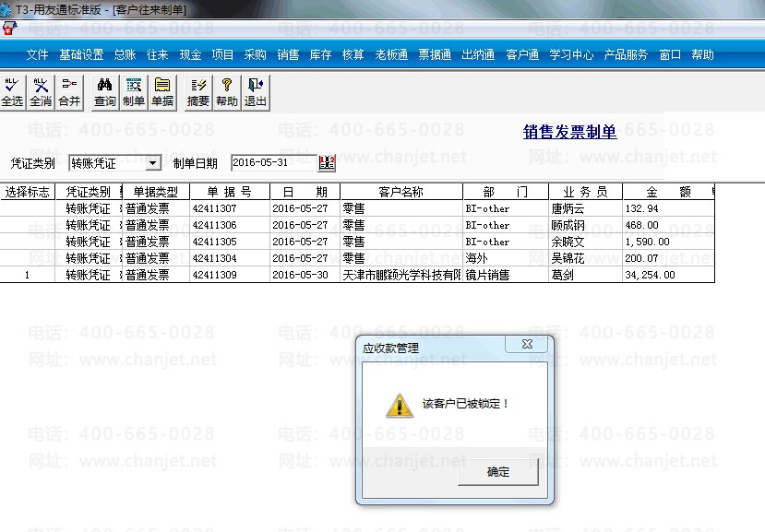Viewport: 765px width, 532px height.
Task: Click the 金额 column header
Action: [x=668, y=192]
